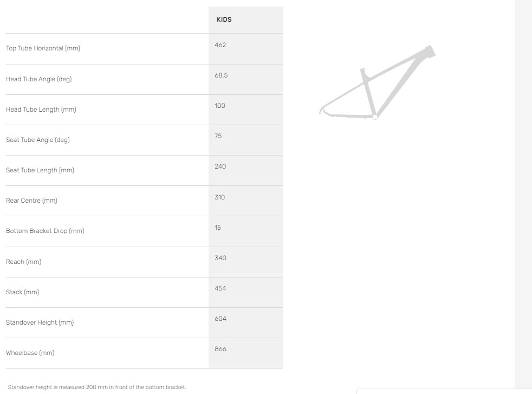Select the Bottom Bracket Drop (mm) label

coord(45,231)
